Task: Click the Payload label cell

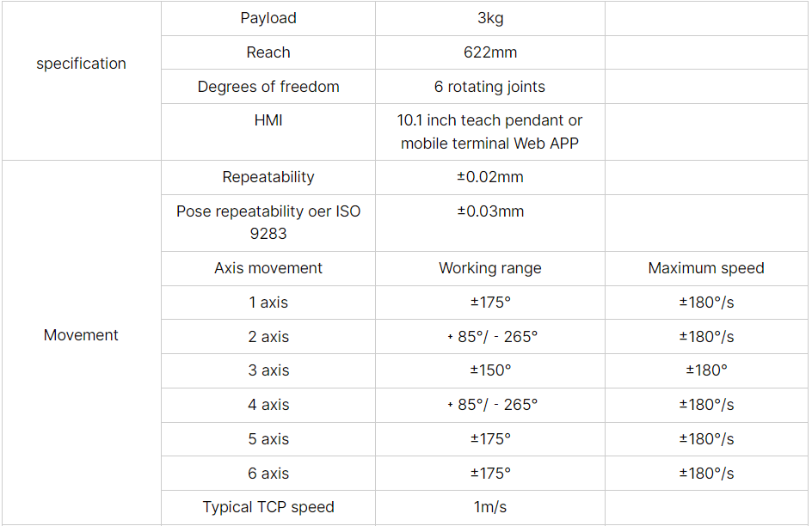Action: coord(268,18)
